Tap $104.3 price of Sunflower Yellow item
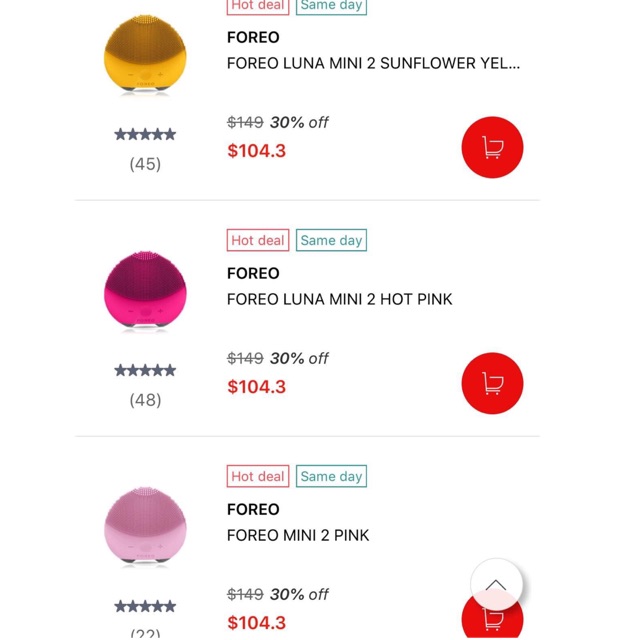 (x=257, y=151)
